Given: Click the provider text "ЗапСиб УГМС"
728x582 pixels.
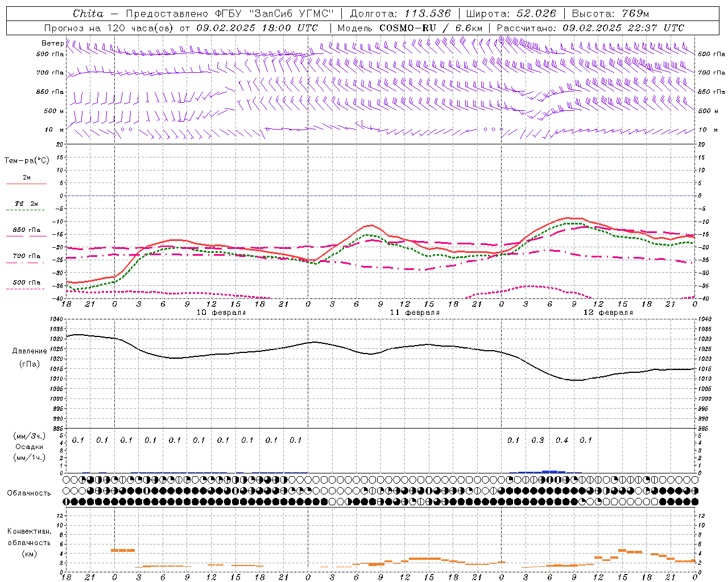Looking at the screenshot, I should coord(292,14).
